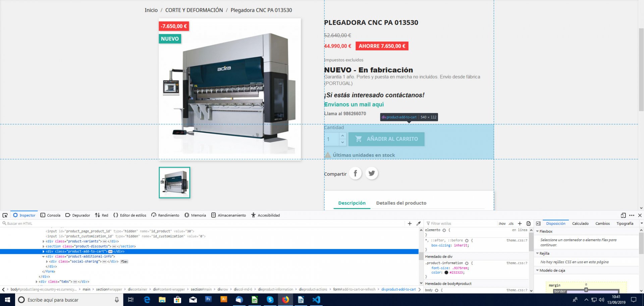Collapse the Rejilla section

pyautogui.click(x=537, y=253)
